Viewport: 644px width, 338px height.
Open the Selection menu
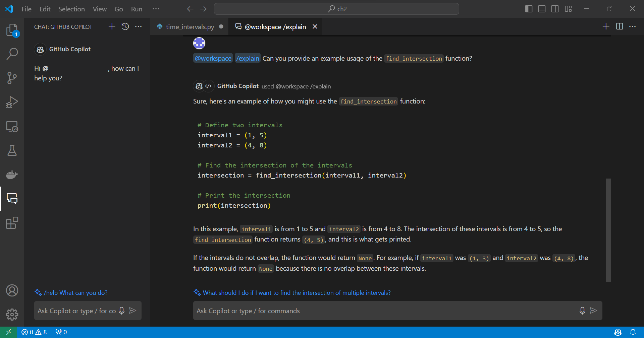[71, 9]
